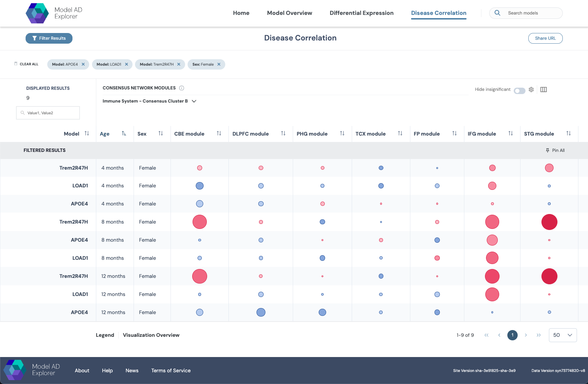Click the search magnifier icon

pyautogui.click(x=497, y=13)
